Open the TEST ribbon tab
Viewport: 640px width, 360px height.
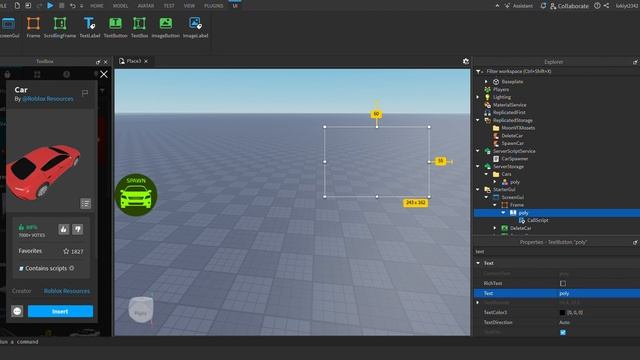169,6
